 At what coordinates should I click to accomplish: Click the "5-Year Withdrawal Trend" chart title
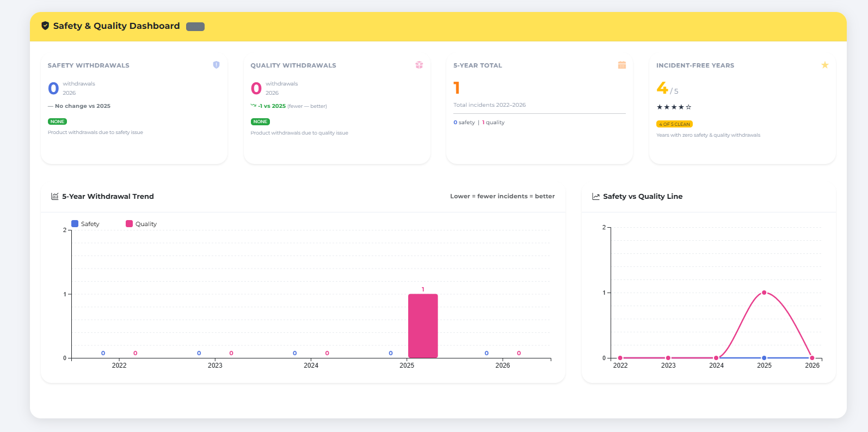(108, 197)
